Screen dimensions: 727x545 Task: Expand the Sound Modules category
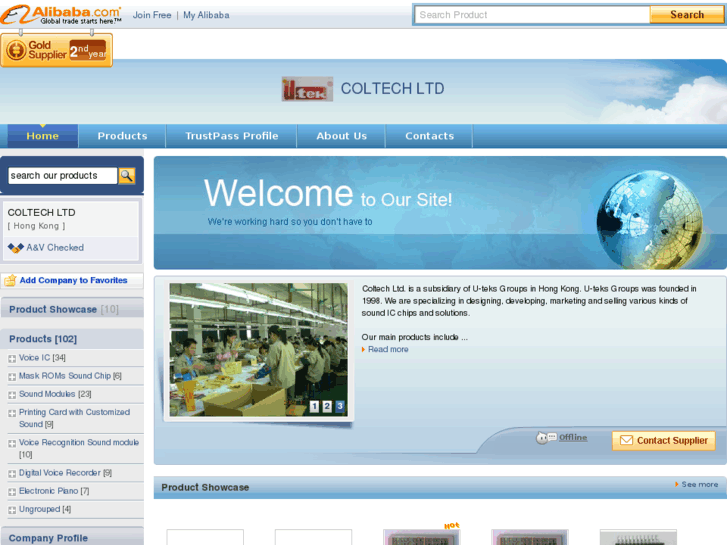coord(12,395)
